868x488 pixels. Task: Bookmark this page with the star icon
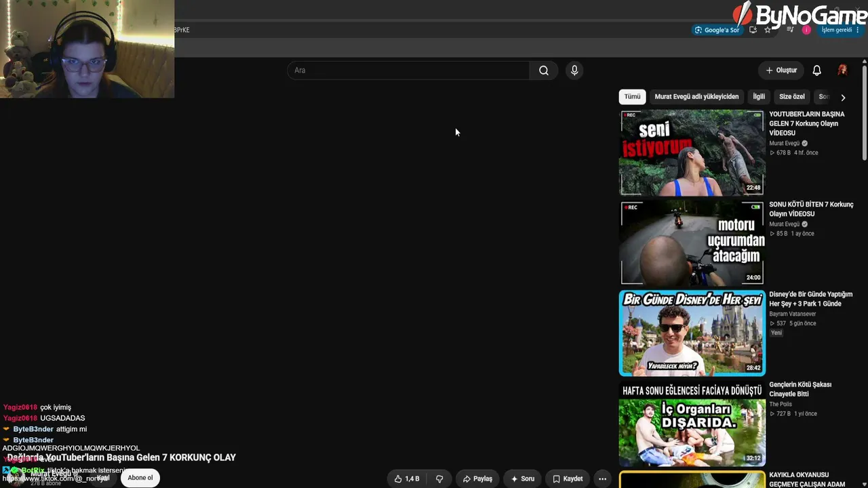point(768,30)
